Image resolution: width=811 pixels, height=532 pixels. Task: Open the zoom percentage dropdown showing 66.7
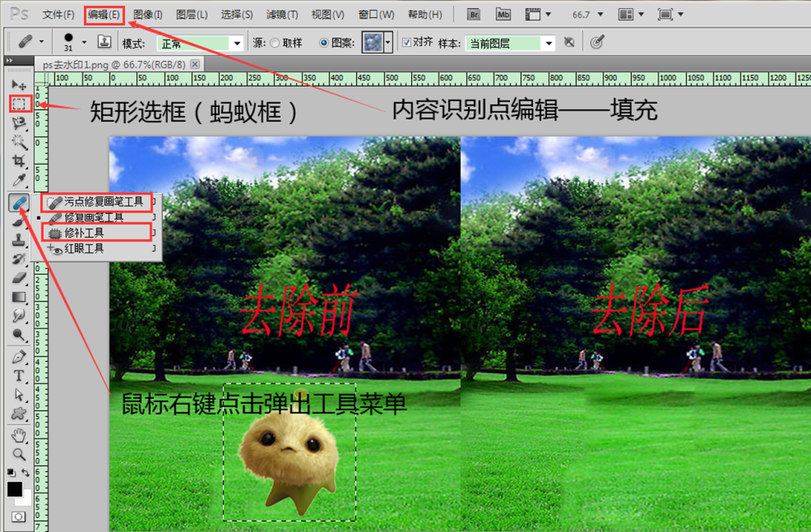click(x=590, y=14)
